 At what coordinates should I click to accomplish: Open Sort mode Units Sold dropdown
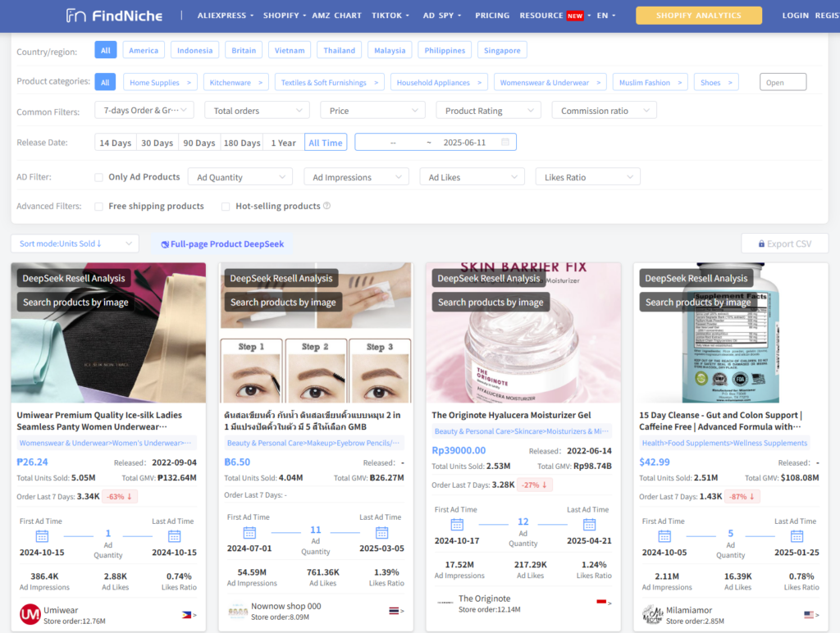click(x=75, y=244)
